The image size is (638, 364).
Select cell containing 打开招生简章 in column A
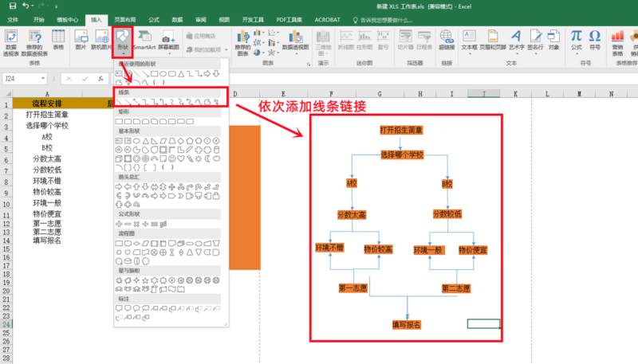[47, 115]
